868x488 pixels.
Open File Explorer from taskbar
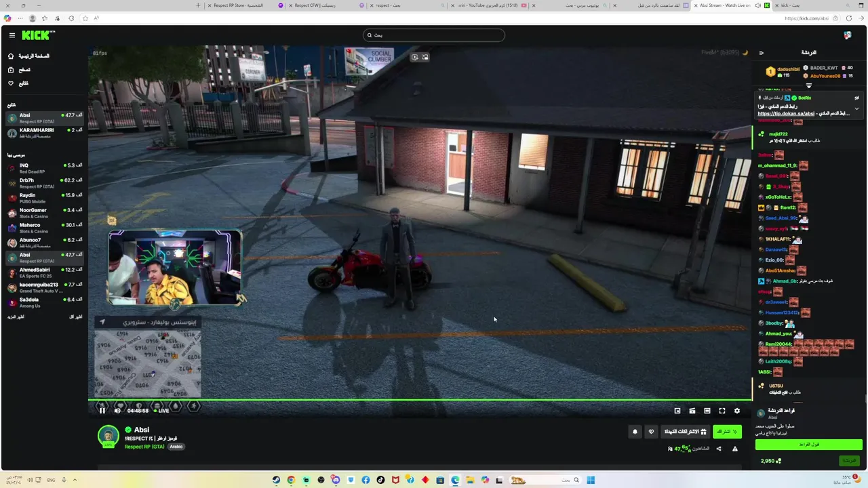pyautogui.click(x=470, y=480)
